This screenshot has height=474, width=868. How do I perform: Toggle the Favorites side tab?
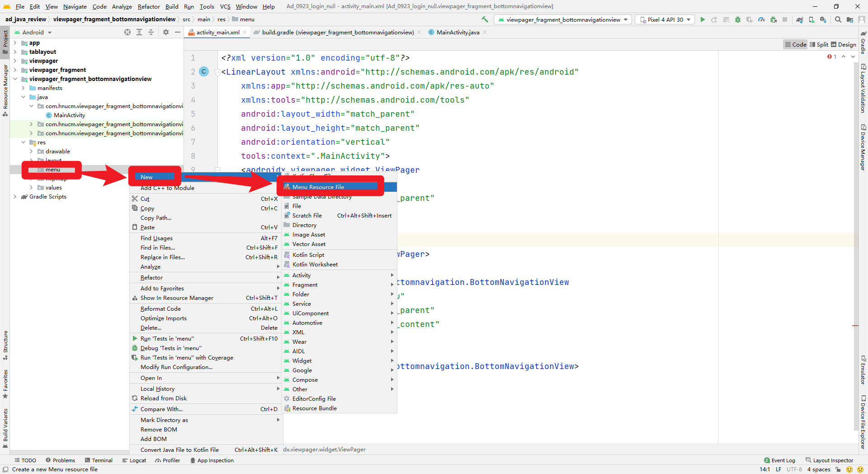[5, 384]
